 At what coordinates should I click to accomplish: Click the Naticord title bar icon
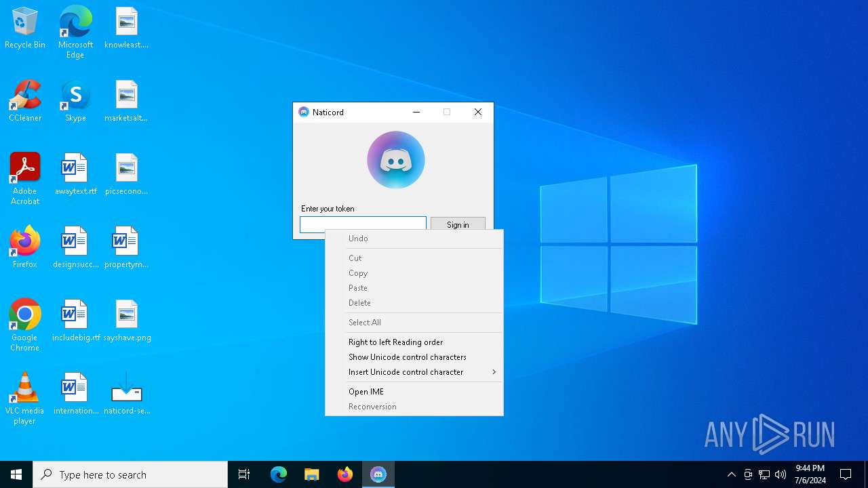pyautogui.click(x=304, y=112)
